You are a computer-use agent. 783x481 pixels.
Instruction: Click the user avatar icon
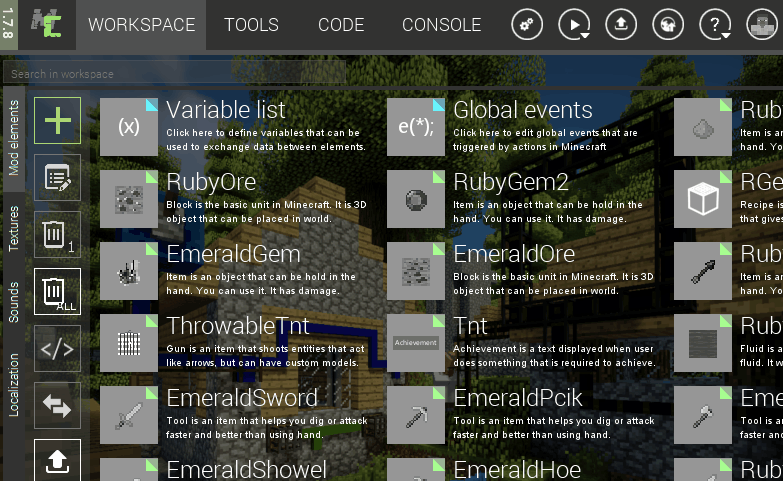[x=762, y=24]
